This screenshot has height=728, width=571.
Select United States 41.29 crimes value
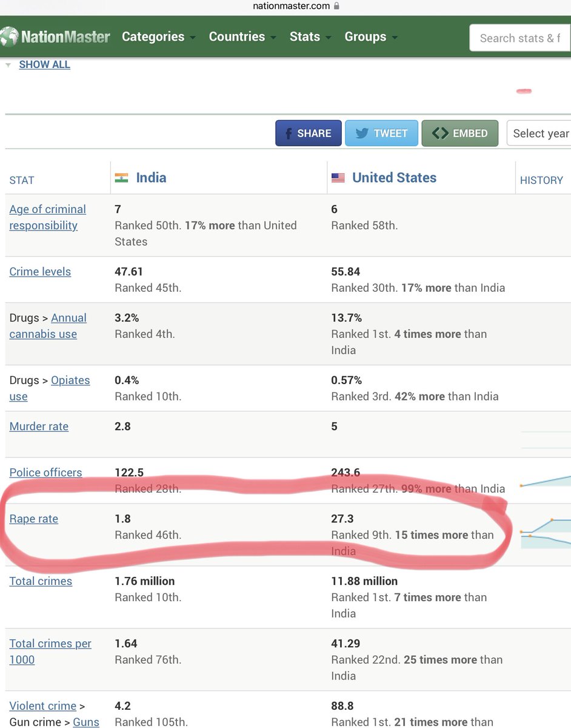(344, 644)
